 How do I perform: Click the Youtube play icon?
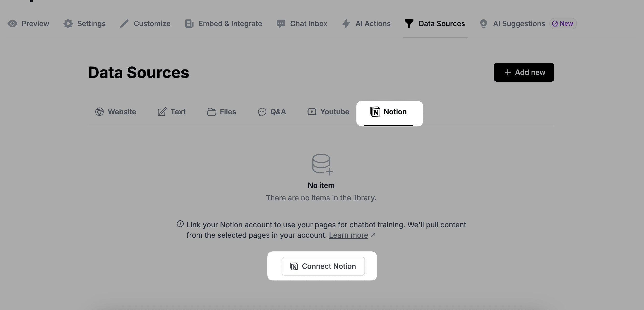coord(312,112)
